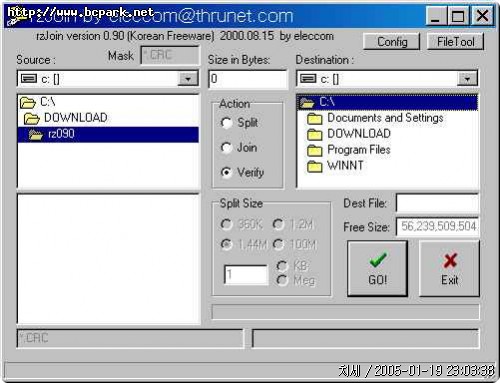Click the 'Size in Bytes:' label
This screenshot has width=500, height=383.
coord(239,60)
